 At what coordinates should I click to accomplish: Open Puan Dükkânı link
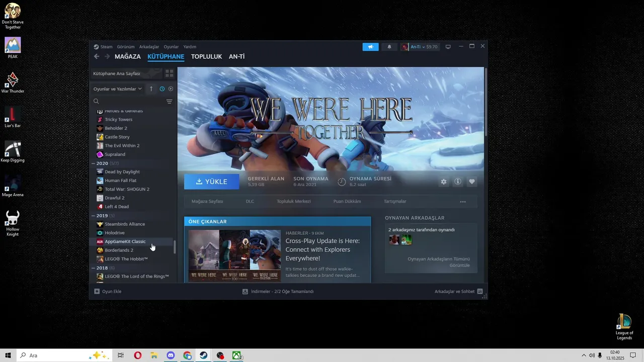pyautogui.click(x=347, y=201)
